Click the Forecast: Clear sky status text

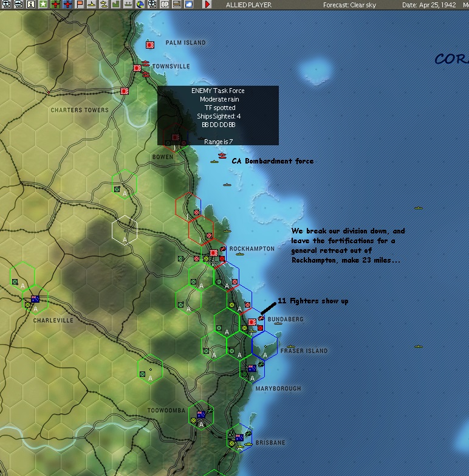pos(349,5)
